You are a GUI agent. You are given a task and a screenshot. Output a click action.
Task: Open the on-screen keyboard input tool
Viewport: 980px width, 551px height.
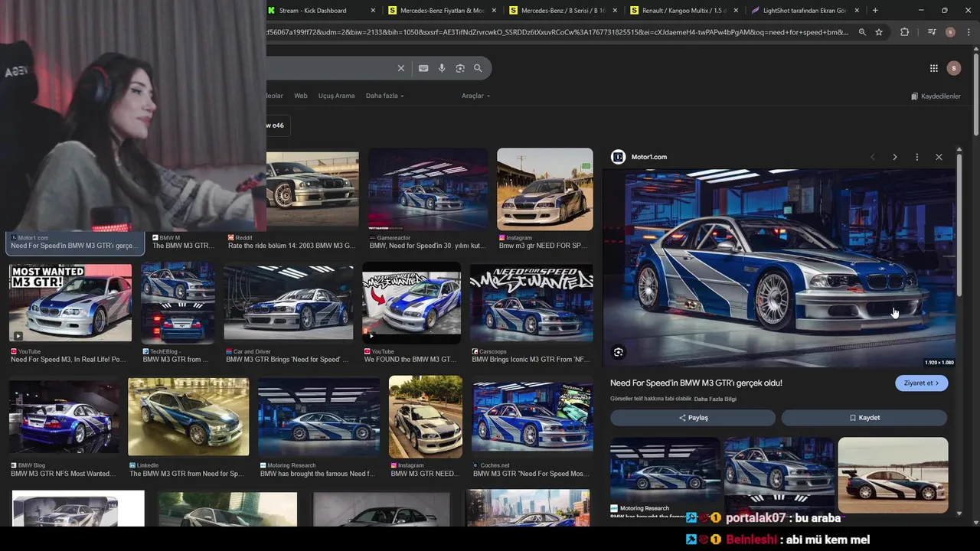tap(423, 68)
